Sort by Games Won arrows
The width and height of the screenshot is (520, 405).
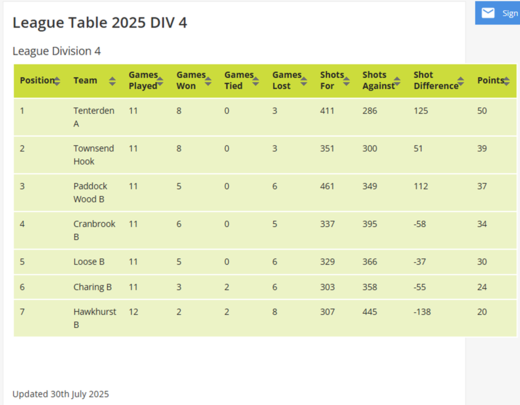click(x=208, y=81)
